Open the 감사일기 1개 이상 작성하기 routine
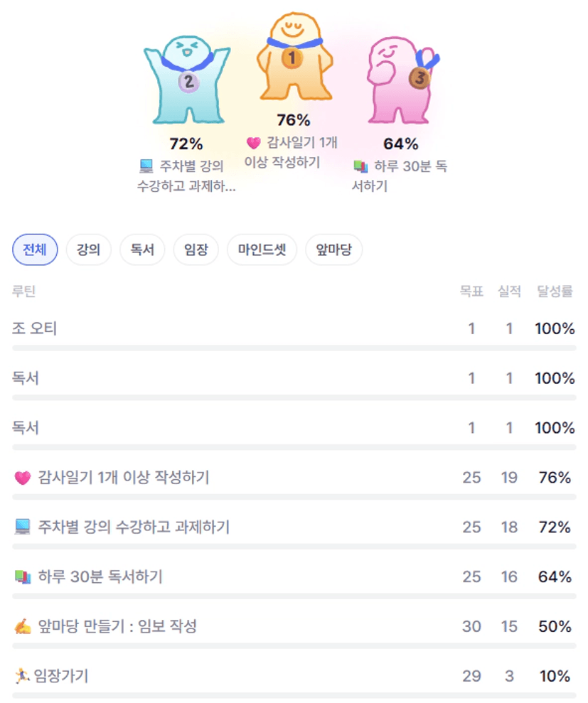Viewport: 588px width, 703px height. 124,478
